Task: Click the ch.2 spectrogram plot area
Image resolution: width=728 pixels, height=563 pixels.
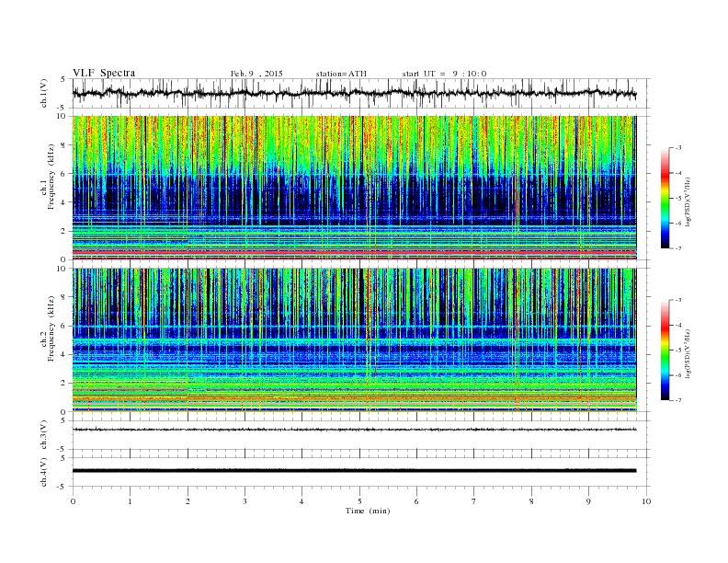Action: click(355, 340)
